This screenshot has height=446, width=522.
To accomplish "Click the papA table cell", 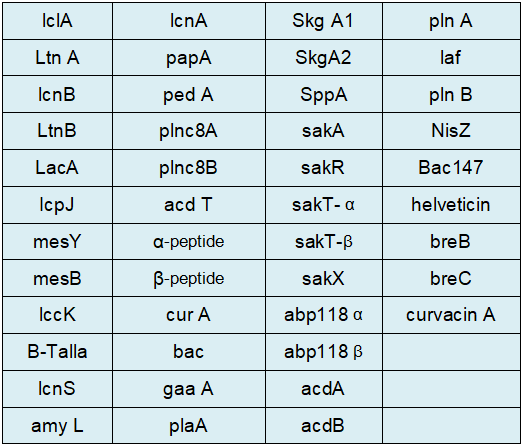I will (x=189, y=58).
